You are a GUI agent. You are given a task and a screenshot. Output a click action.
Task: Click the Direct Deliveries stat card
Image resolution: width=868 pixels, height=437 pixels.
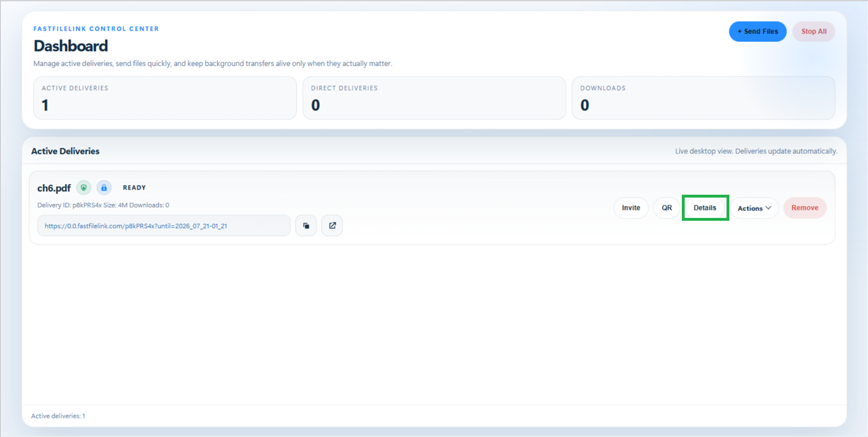point(434,98)
